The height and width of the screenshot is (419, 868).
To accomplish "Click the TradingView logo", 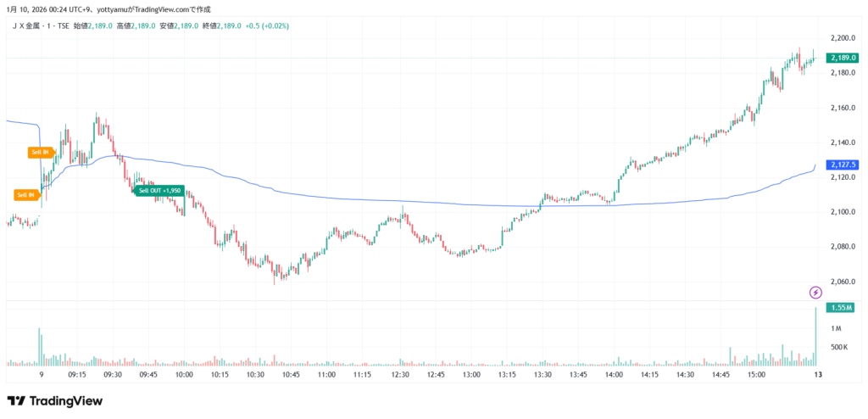I will click(54, 401).
